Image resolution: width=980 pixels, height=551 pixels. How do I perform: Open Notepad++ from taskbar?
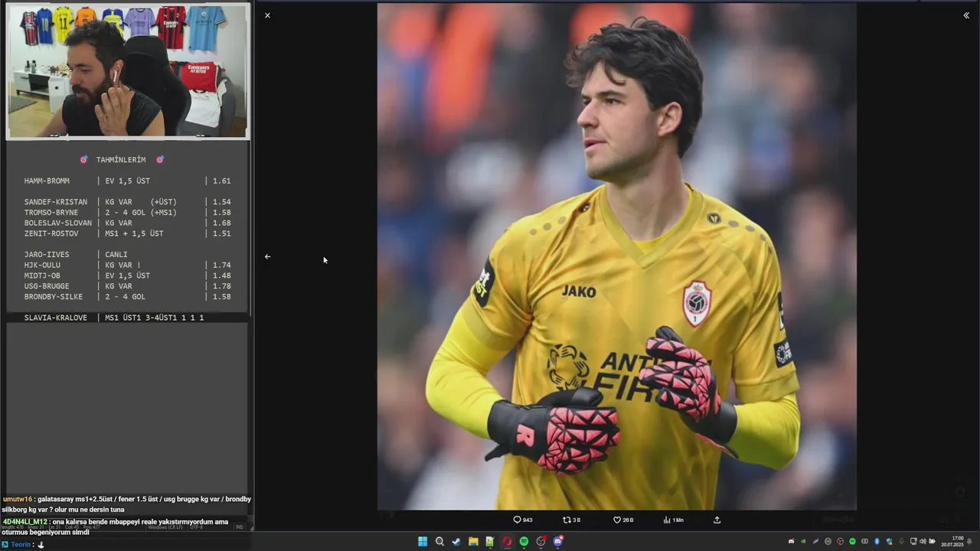tap(490, 542)
